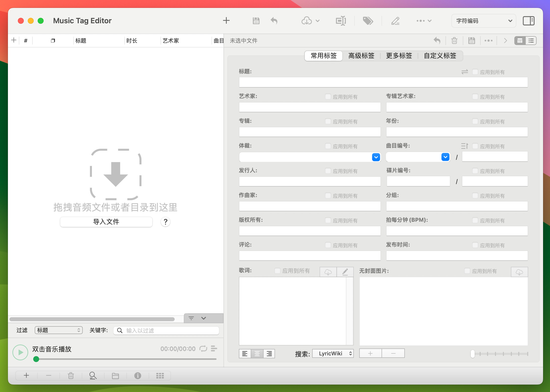This screenshot has height=392, width=550.
Task: Click the save icon in tag editor header
Action: [471, 41]
